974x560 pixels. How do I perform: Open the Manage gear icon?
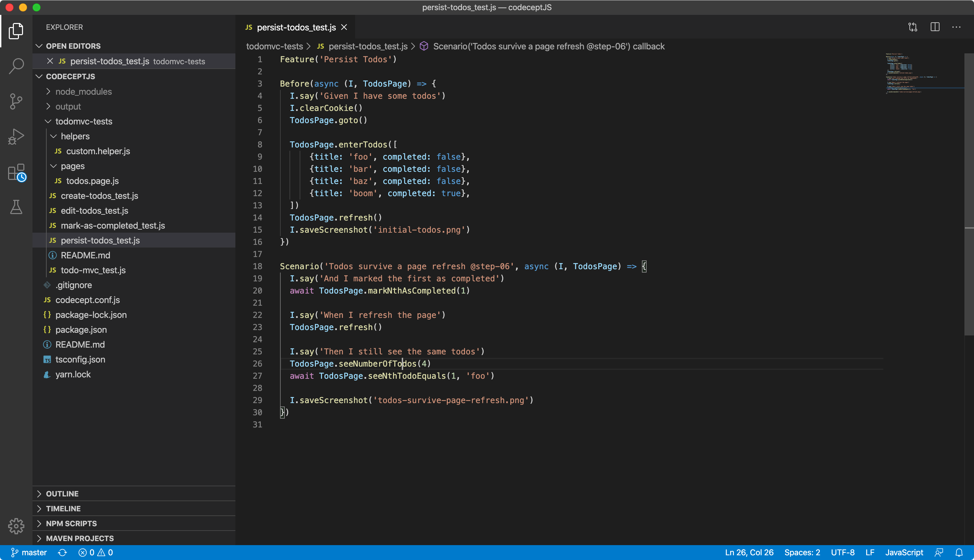[16, 526]
